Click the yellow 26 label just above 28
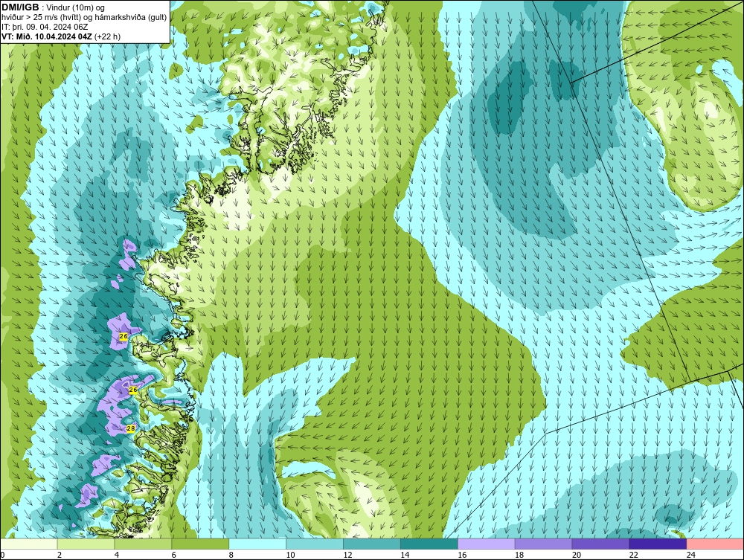The width and height of the screenshot is (744, 560). point(133,390)
